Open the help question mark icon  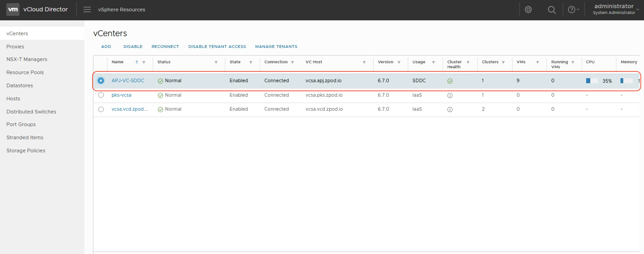(572, 10)
